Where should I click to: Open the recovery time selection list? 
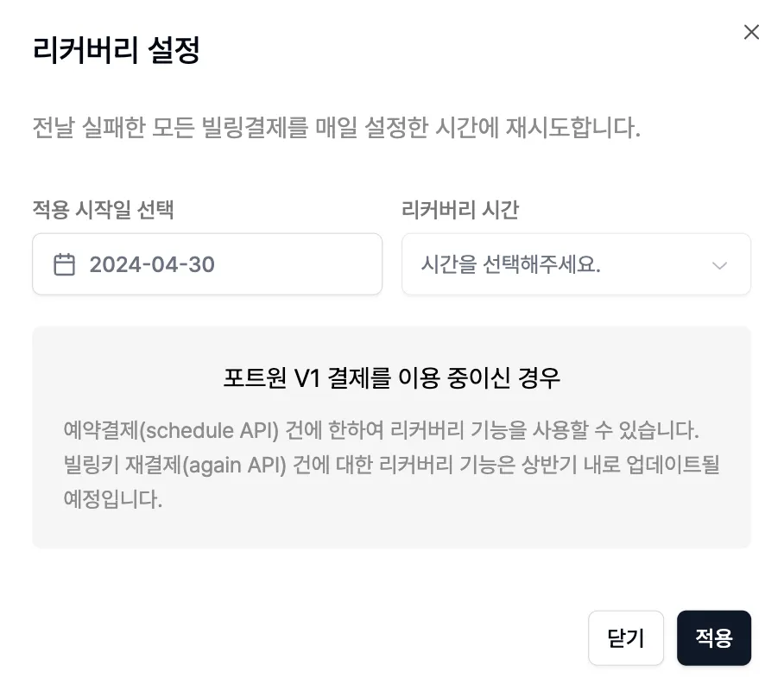[576, 264]
